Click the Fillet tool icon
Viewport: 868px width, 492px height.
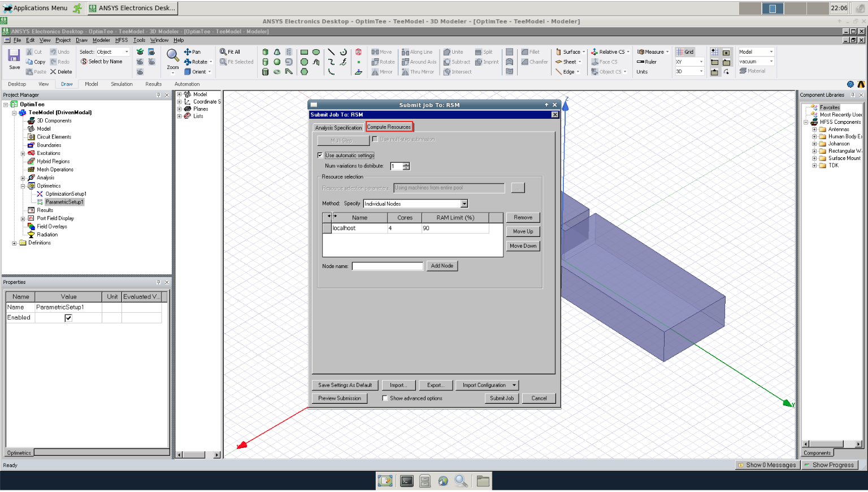coord(525,52)
